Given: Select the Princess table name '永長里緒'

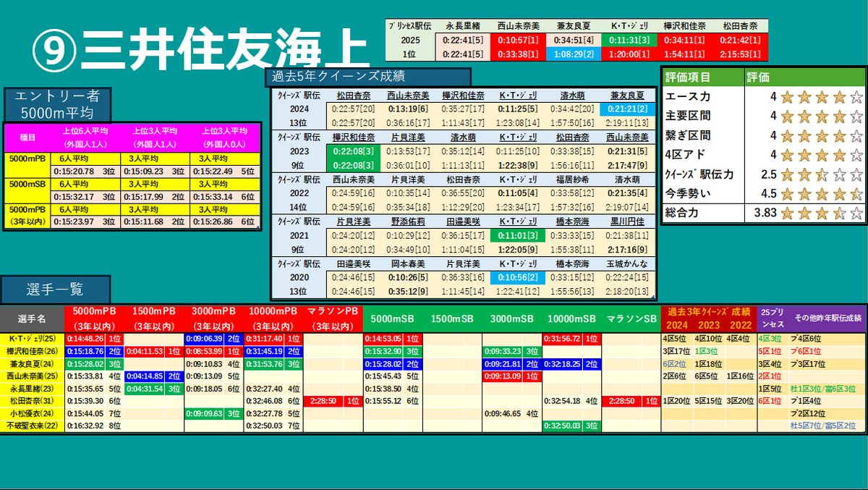Looking at the screenshot, I should tap(464, 25).
